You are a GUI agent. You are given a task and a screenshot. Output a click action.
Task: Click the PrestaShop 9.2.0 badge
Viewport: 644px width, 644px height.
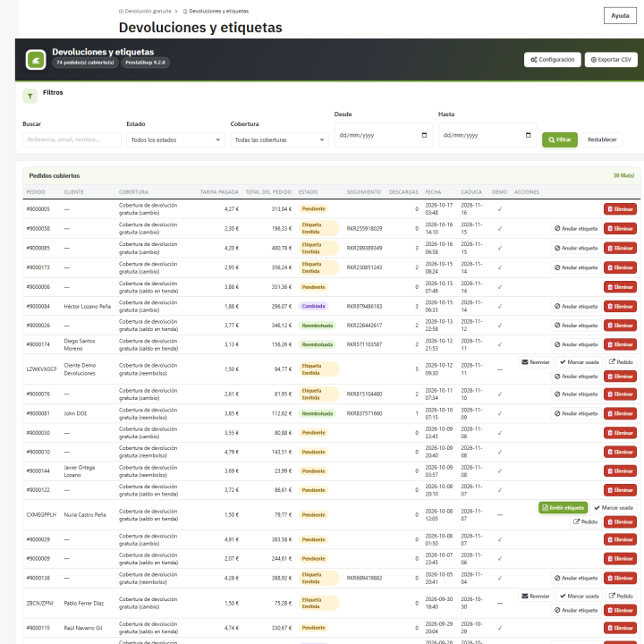145,63
